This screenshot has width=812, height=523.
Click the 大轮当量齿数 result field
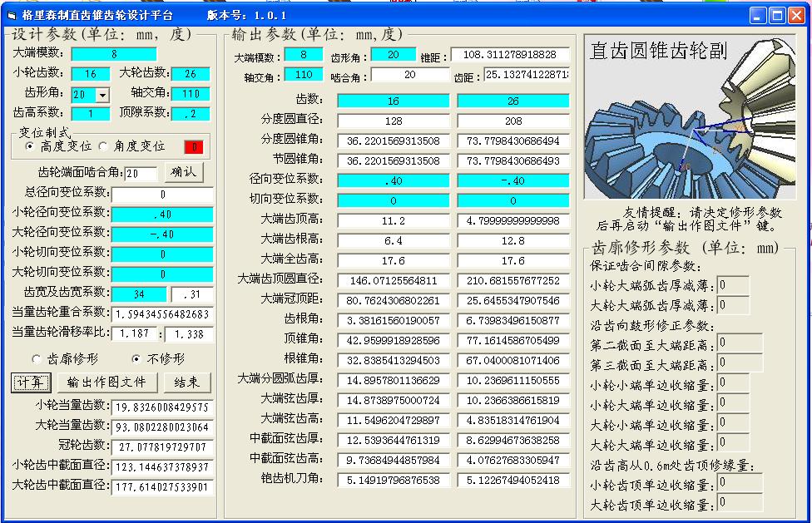click(x=162, y=427)
